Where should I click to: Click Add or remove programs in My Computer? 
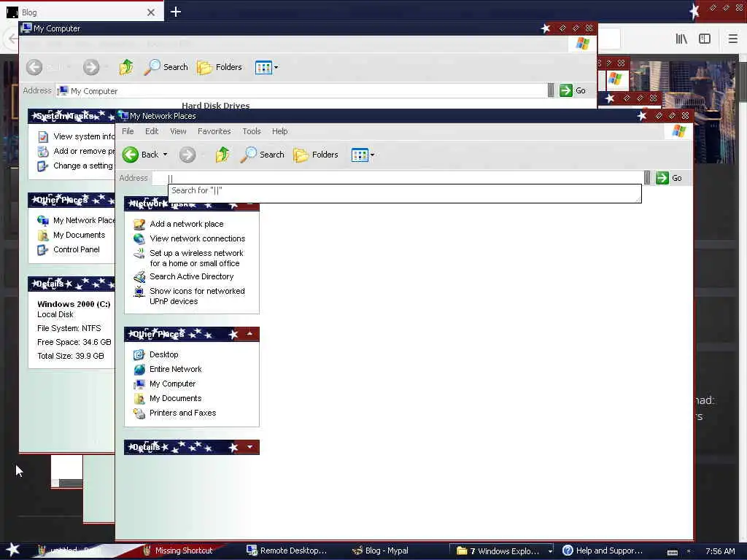click(x=84, y=152)
